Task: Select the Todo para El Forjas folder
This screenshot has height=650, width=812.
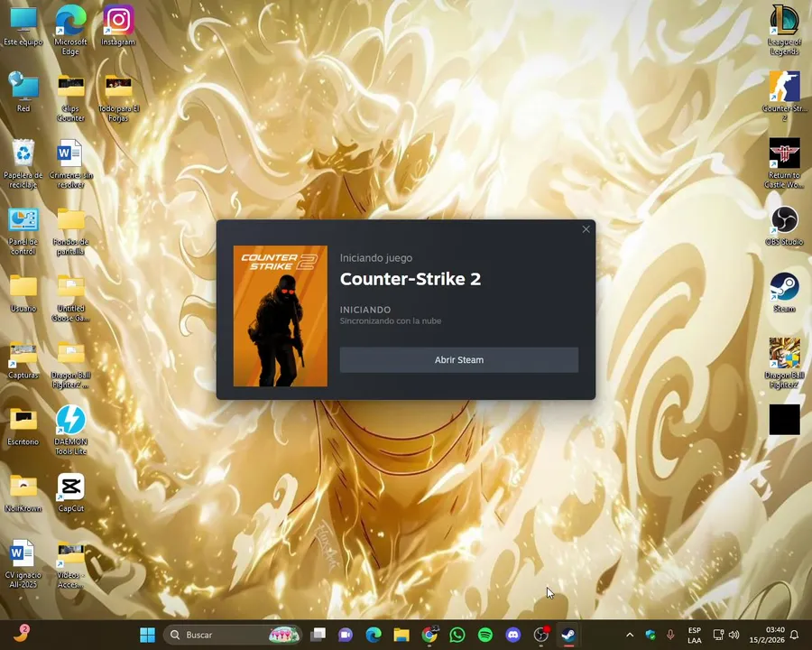Action: point(118,97)
